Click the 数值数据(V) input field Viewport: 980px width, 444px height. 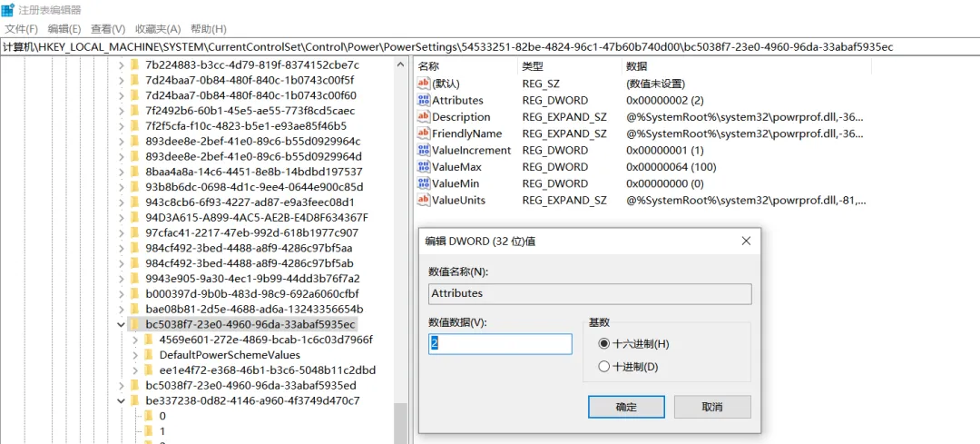[500, 344]
